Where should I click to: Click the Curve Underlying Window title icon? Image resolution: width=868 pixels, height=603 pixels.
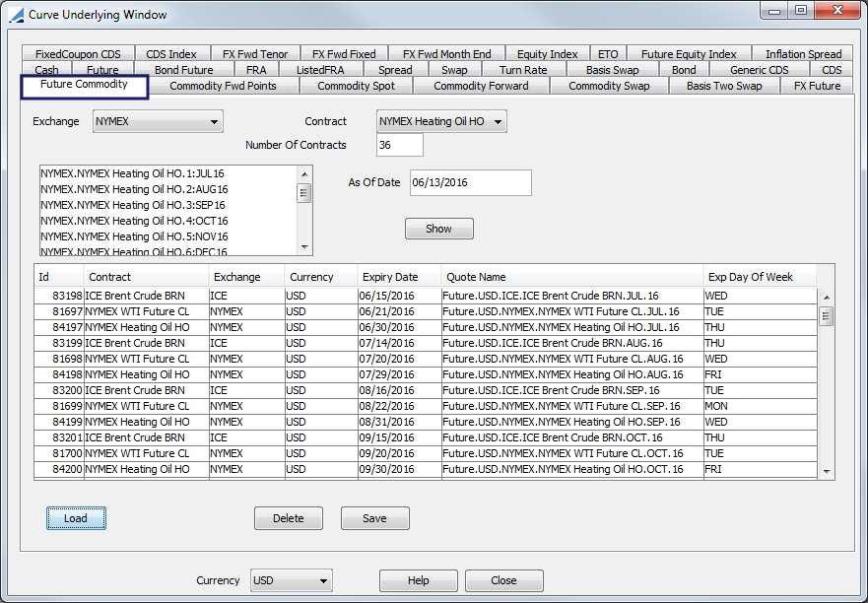[16, 15]
